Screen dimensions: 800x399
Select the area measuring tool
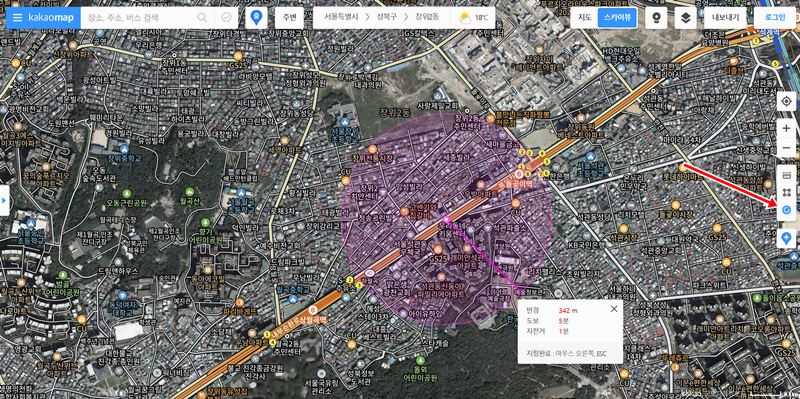(x=786, y=192)
